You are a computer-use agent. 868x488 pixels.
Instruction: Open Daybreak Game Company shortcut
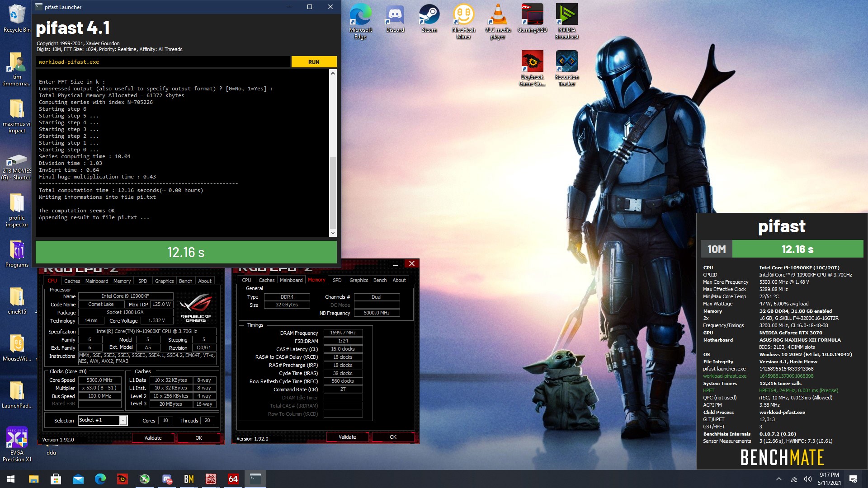pyautogui.click(x=532, y=68)
